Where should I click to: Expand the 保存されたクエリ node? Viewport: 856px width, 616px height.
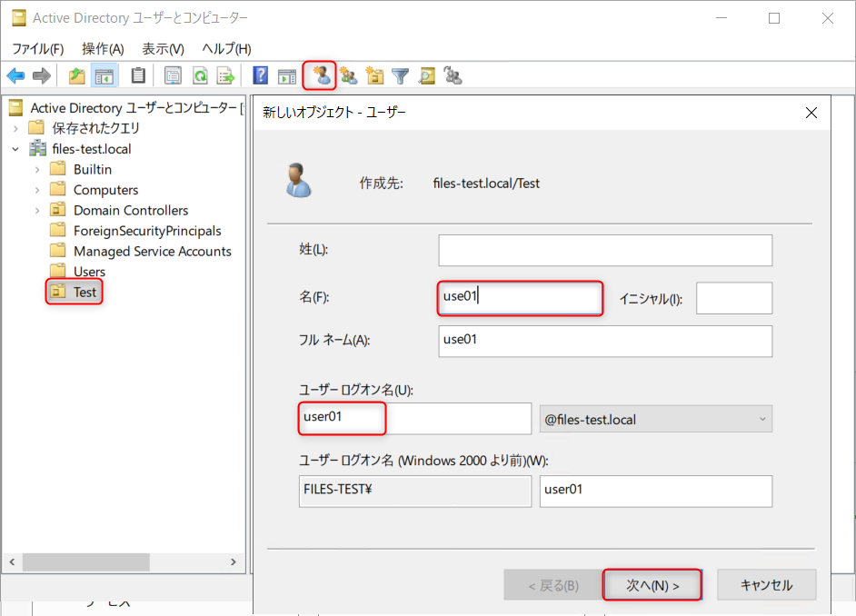(15, 128)
